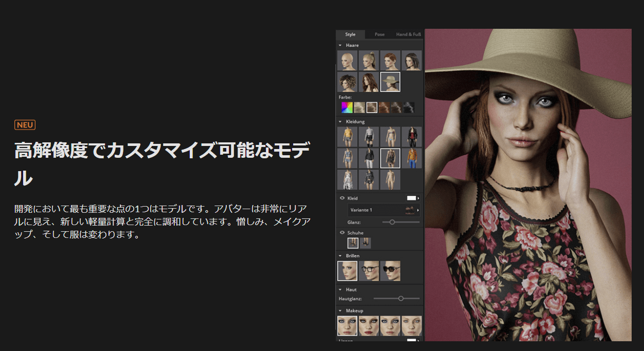Open the Variante 1 dropdown
The width and height of the screenshot is (644, 351).
point(384,210)
